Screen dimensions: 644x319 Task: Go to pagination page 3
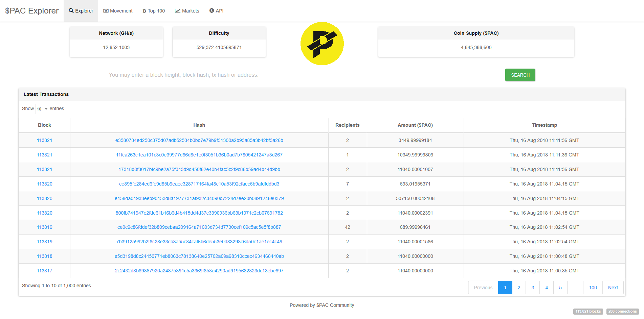click(x=533, y=288)
